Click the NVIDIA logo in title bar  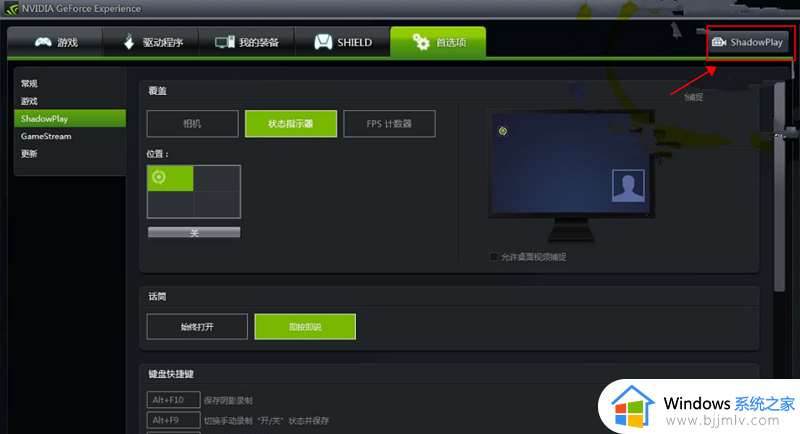click(x=11, y=9)
